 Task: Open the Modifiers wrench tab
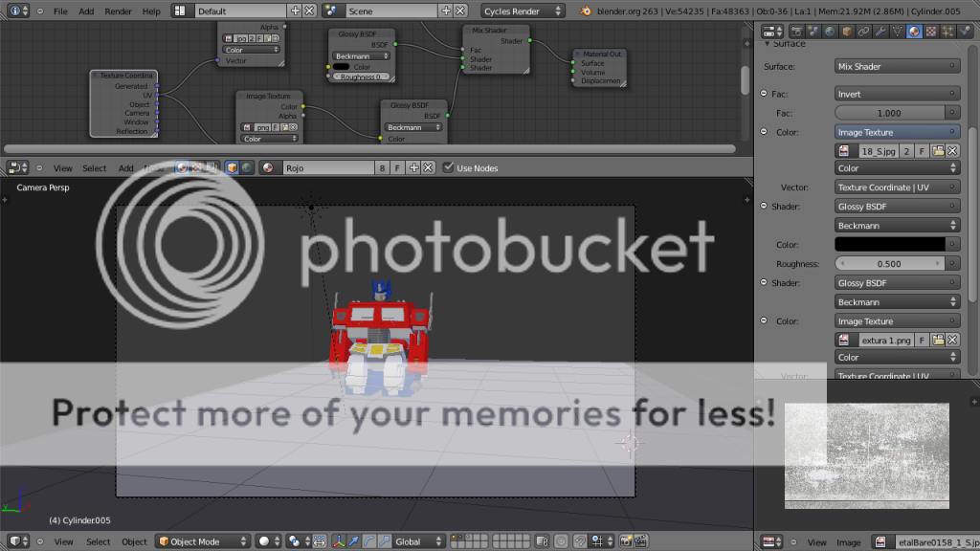[x=880, y=32]
